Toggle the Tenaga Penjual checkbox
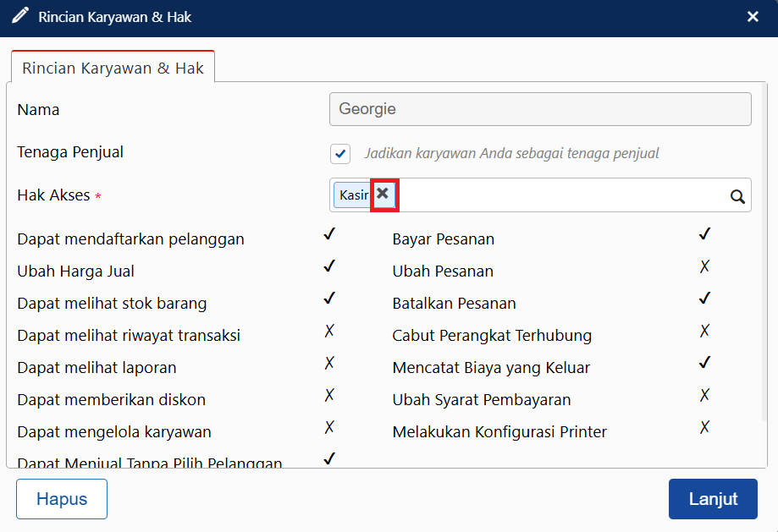 [340, 154]
